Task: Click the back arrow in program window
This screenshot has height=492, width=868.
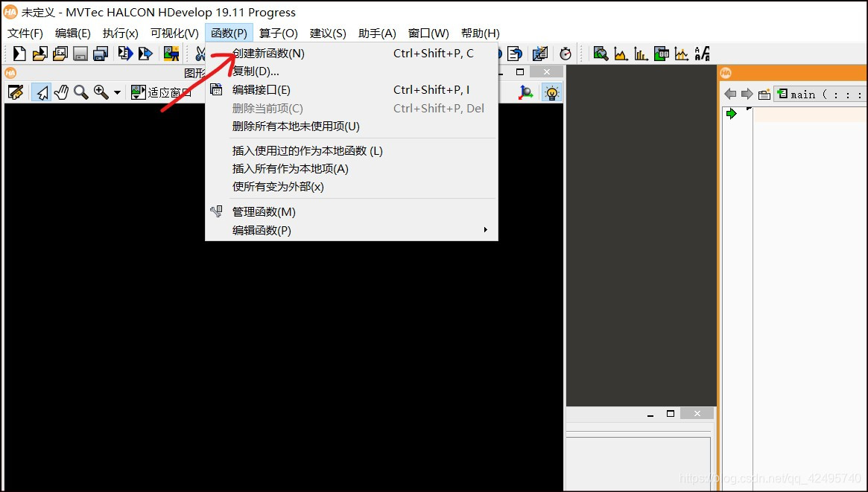Action: click(x=730, y=94)
